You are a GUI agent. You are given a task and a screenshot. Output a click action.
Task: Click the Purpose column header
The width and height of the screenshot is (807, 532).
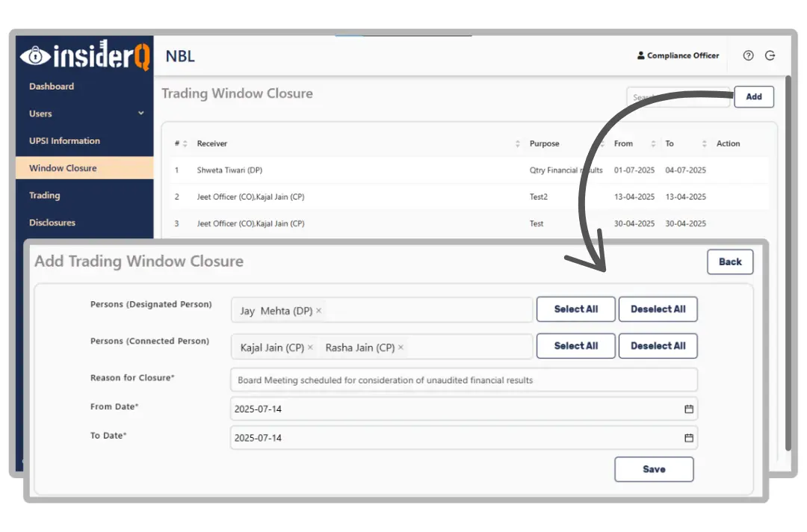coord(544,143)
